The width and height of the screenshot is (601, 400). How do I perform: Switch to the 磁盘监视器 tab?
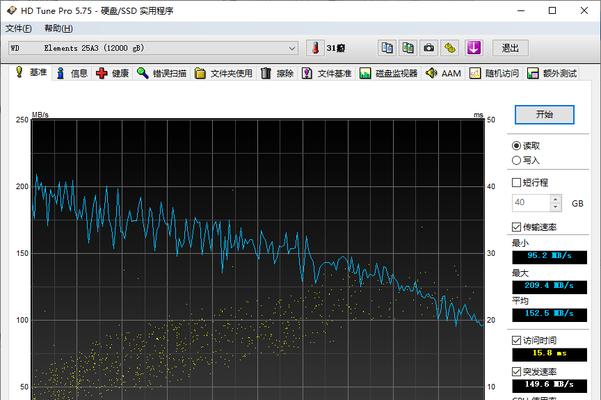389,73
